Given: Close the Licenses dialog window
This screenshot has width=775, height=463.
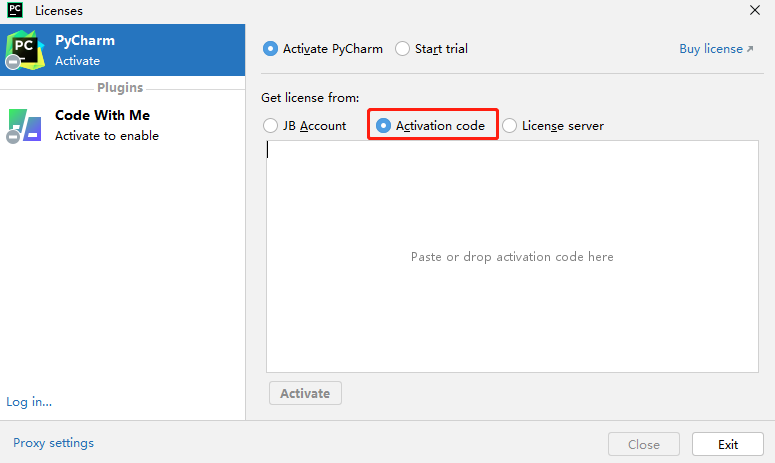Looking at the screenshot, I should coord(754,11).
